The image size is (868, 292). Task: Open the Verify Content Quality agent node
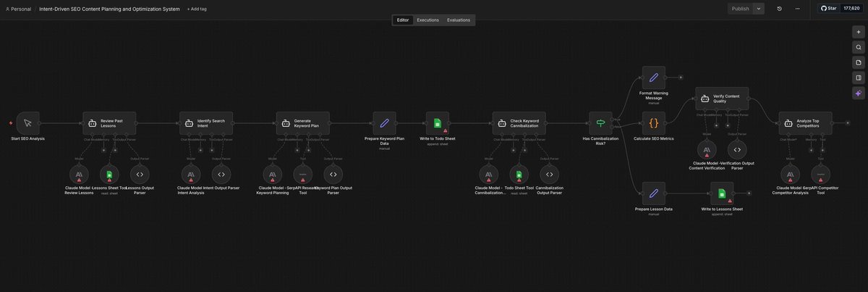click(722, 99)
